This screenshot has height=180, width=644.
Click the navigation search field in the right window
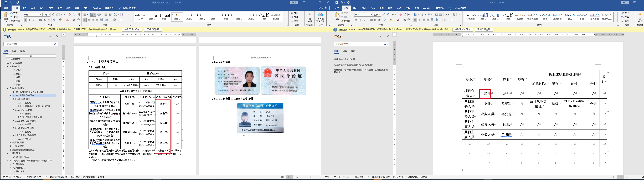tap(359, 44)
